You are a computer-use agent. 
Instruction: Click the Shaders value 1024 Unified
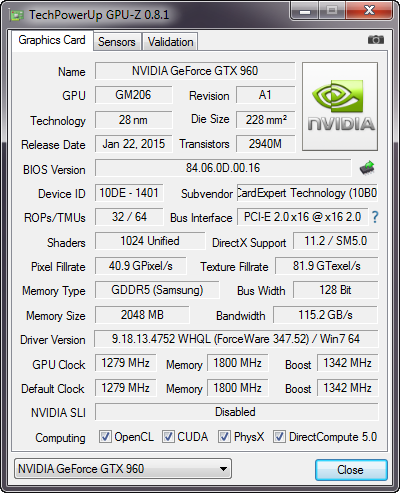[150, 241]
